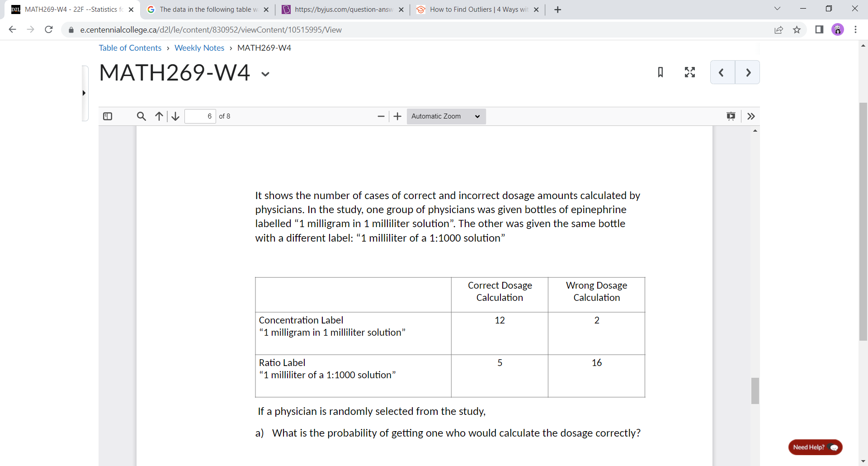The image size is (868, 466).
Task: Go to the previous page of the PDF
Action: tap(722, 72)
